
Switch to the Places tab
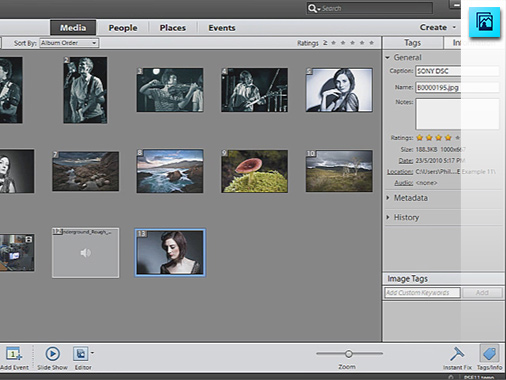coord(172,28)
